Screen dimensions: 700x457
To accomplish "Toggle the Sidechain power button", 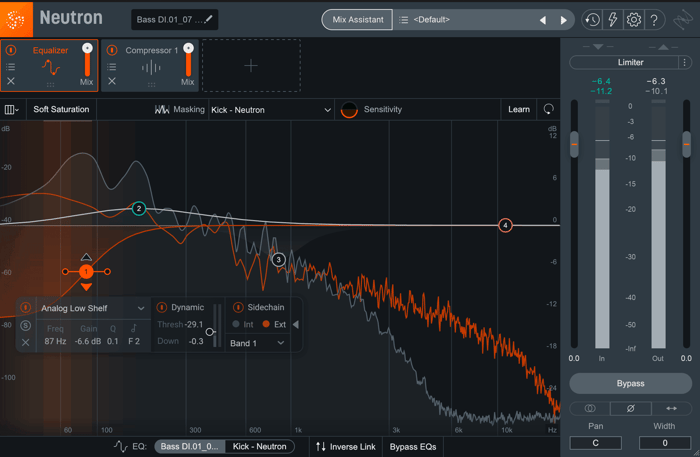I will click(x=238, y=307).
